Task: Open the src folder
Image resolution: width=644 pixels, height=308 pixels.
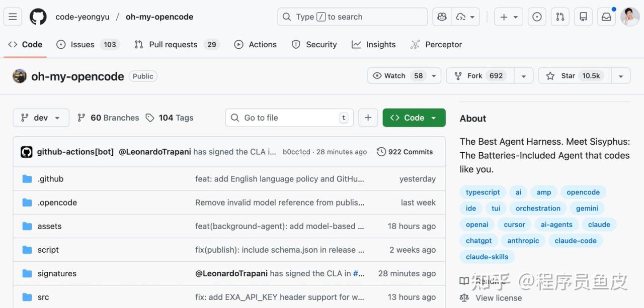Action: point(43,297)
